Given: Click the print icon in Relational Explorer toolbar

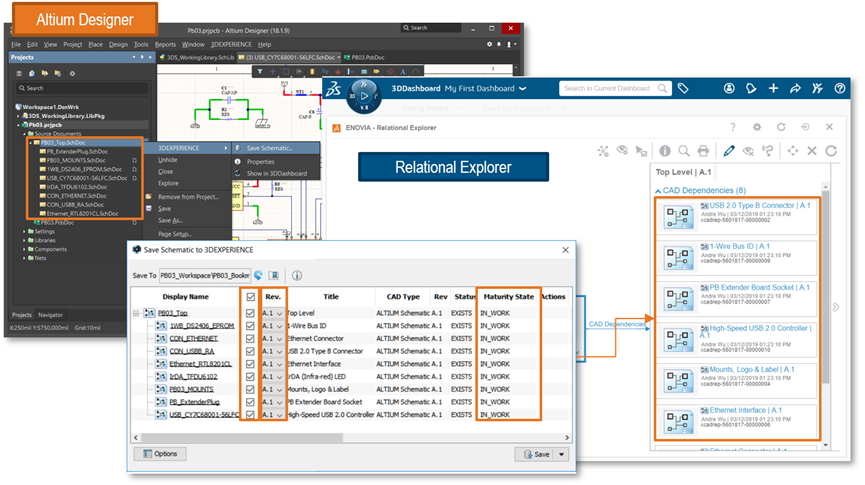Looking at the screenshot, I should point(703,151).
